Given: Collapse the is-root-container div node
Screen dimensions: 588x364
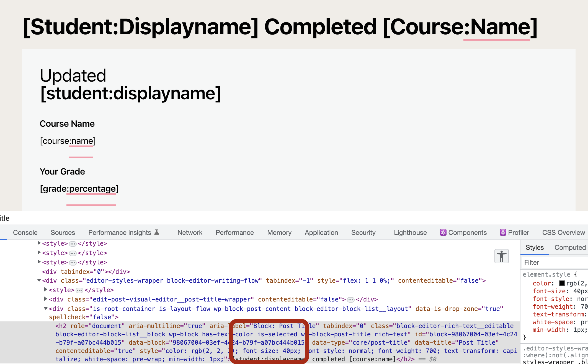Looking at the screenshot, I should pos(45,308).
